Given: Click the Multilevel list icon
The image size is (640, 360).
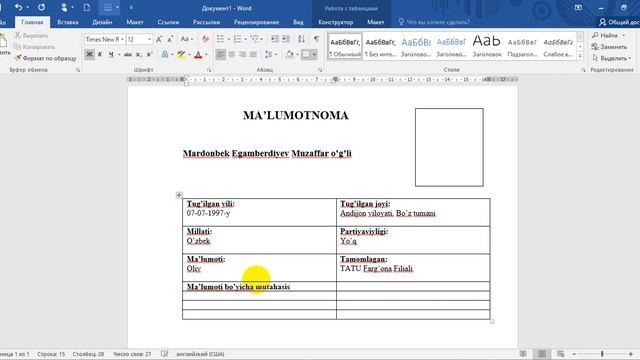Looking at the screenshot, I should coord(255,39).
